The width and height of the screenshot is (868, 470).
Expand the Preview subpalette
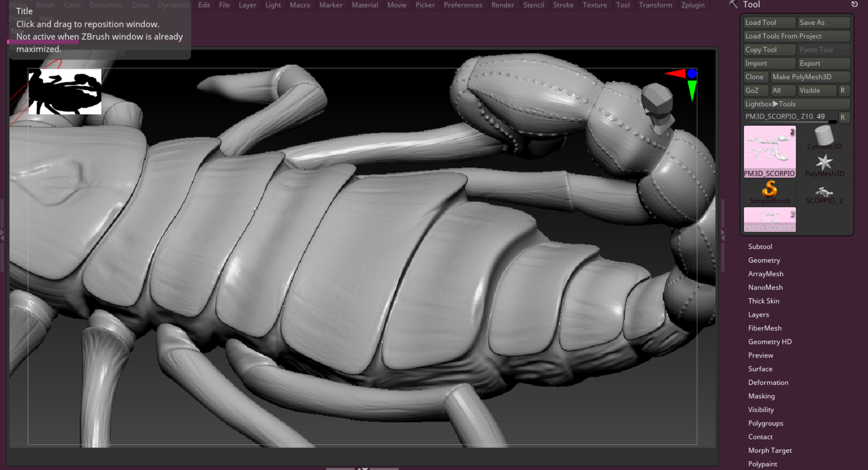click(761, 355)
